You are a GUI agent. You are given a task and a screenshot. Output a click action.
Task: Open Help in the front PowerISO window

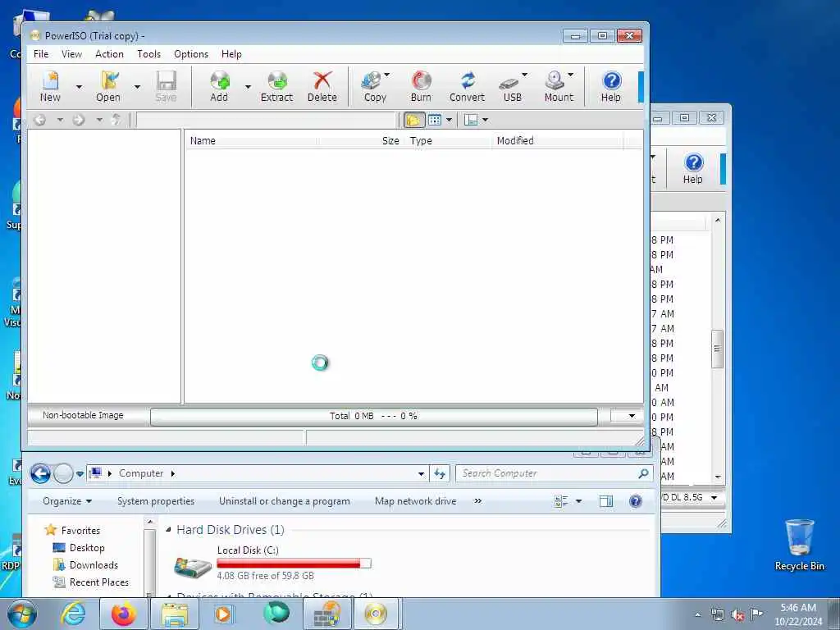click(610, 86)
